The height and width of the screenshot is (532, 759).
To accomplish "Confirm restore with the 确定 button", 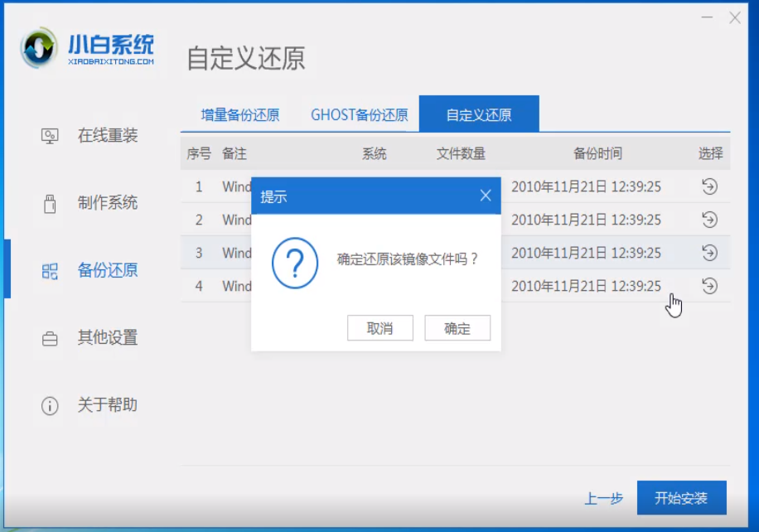I will (x=457, y=328).
